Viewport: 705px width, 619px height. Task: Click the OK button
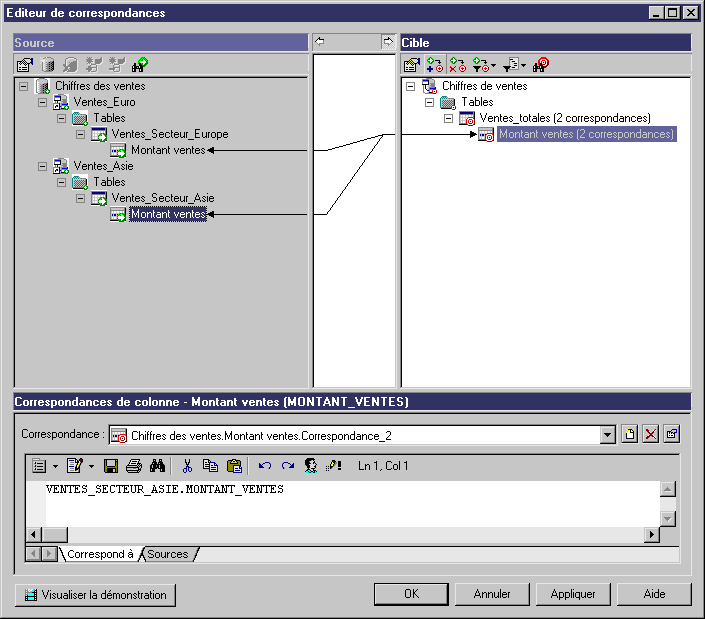pos(411,594)
